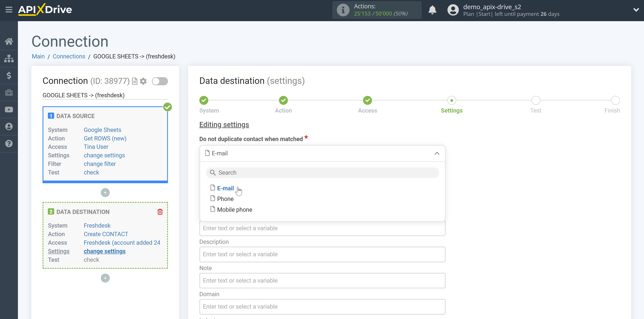This screenshot has width=644, height=319.
Task: Open the profile sidebar icon
Action: [9, 126]
